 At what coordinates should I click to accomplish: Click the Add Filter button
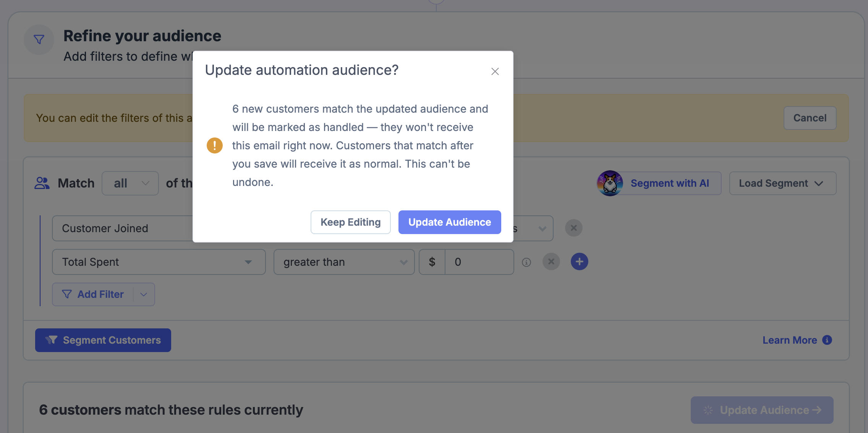pyautogui.click(x=93, y=294)
